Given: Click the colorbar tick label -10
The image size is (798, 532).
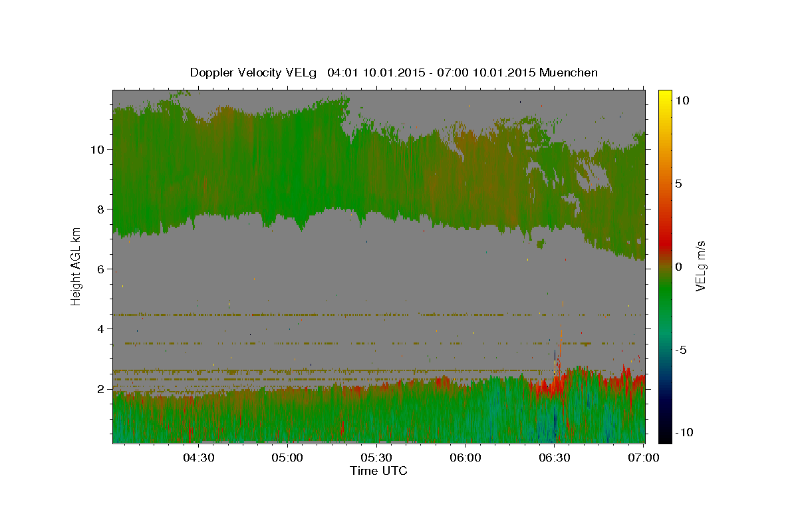Looking at the screenshot, I should click(684, 433).
